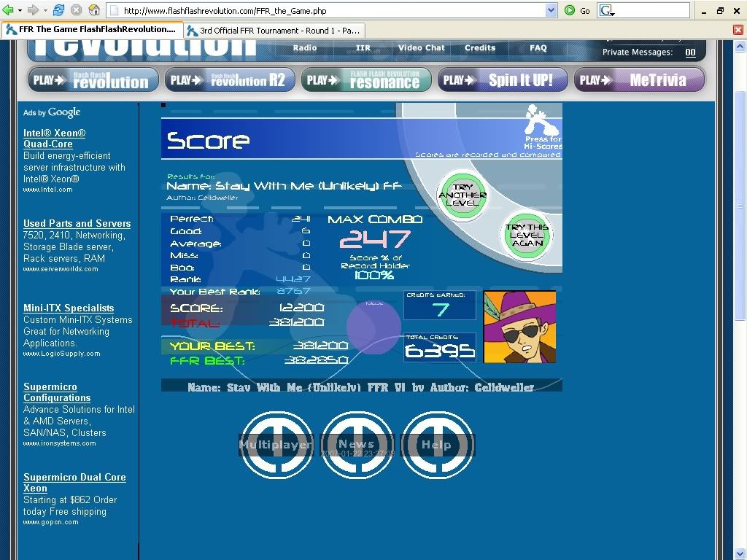Image resolution: width=747 pixels, height=560 pixels.
Task: Click the Help circle icon
Action: [x=437, y=445]
